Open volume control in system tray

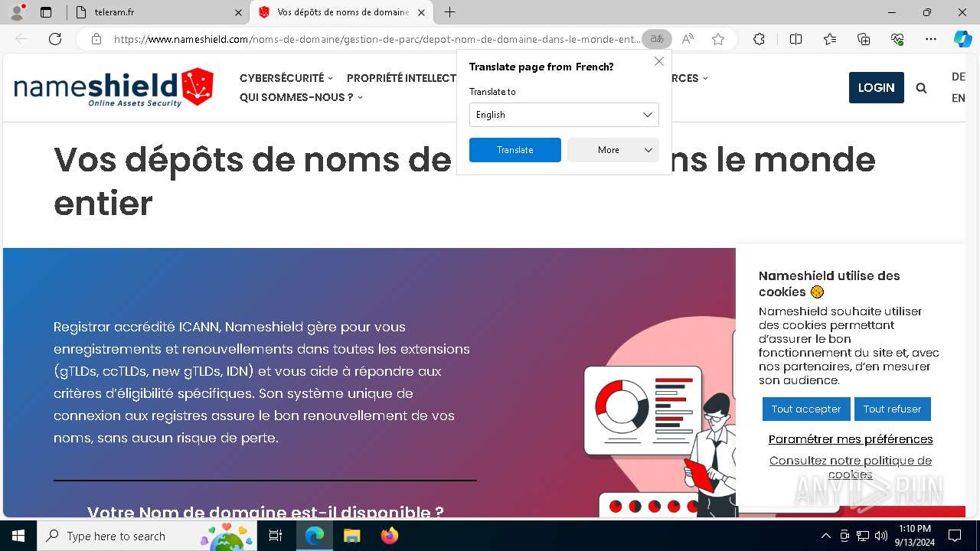pos(881,536)
